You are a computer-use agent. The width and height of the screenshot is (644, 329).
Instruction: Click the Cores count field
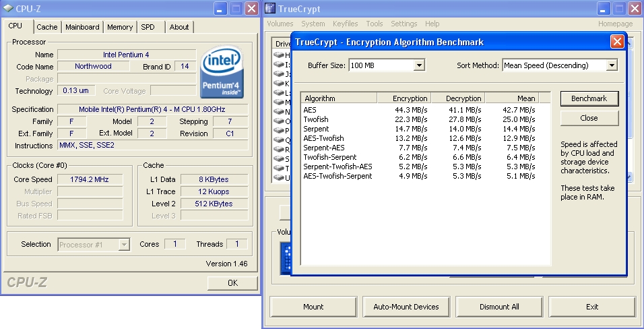pos(175,244)
